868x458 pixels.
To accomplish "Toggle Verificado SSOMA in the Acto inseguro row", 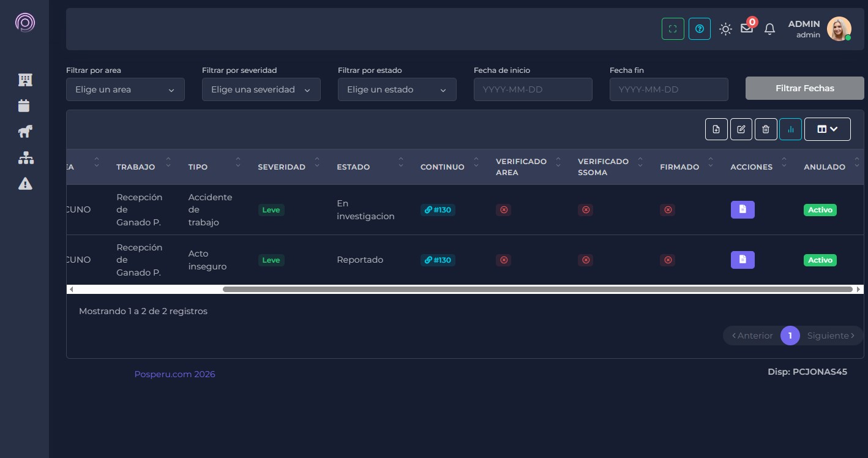I will 586,260.
